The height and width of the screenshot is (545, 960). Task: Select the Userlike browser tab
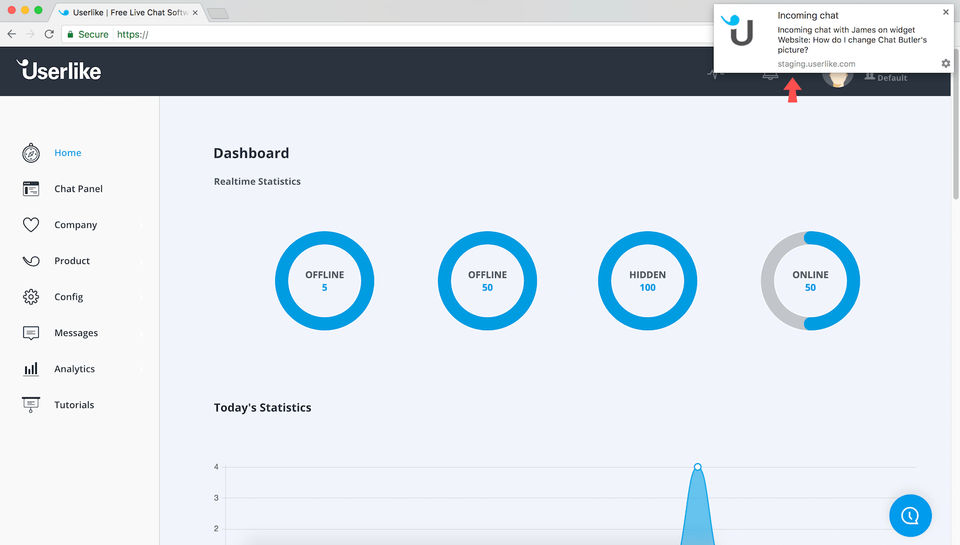tap(126, 12)
